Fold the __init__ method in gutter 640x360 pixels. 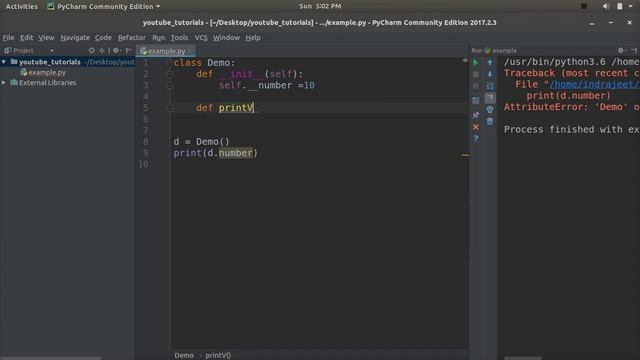(x=170, y=74)
